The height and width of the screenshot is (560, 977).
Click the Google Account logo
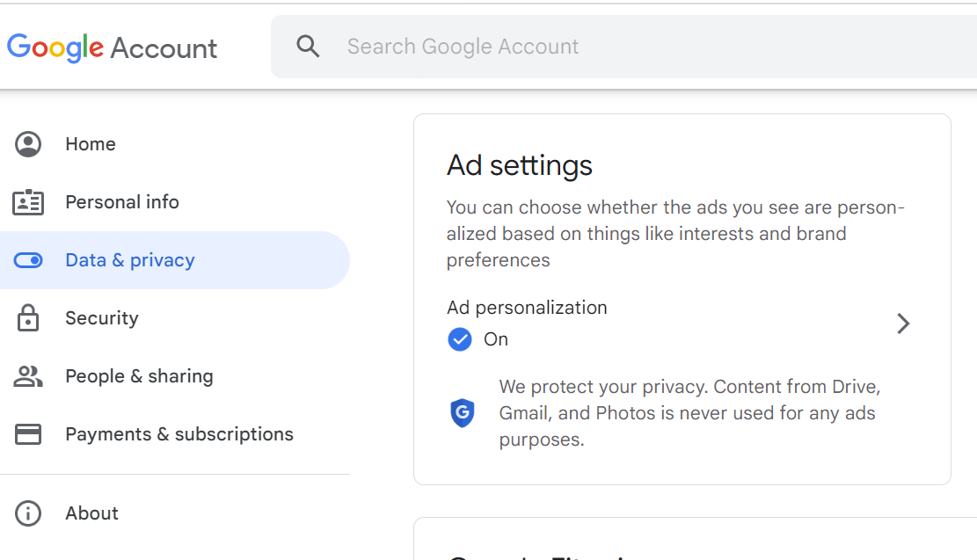[x=112, y=47]
